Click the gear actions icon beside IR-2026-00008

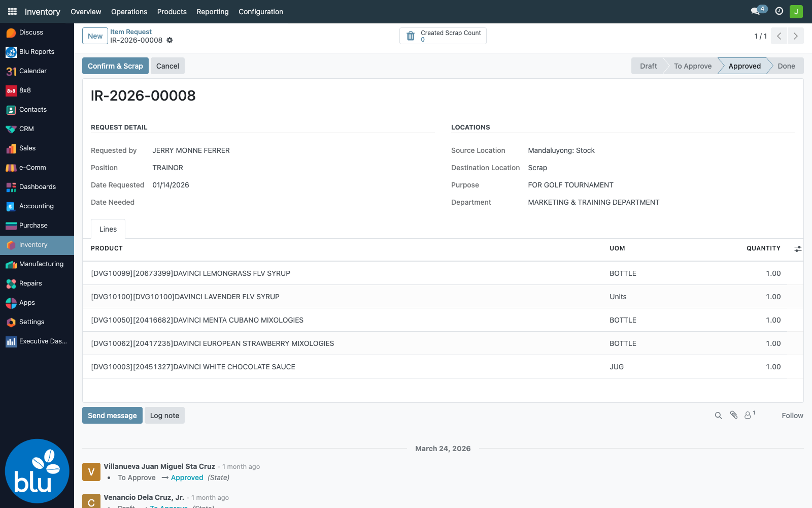point(170,40)
